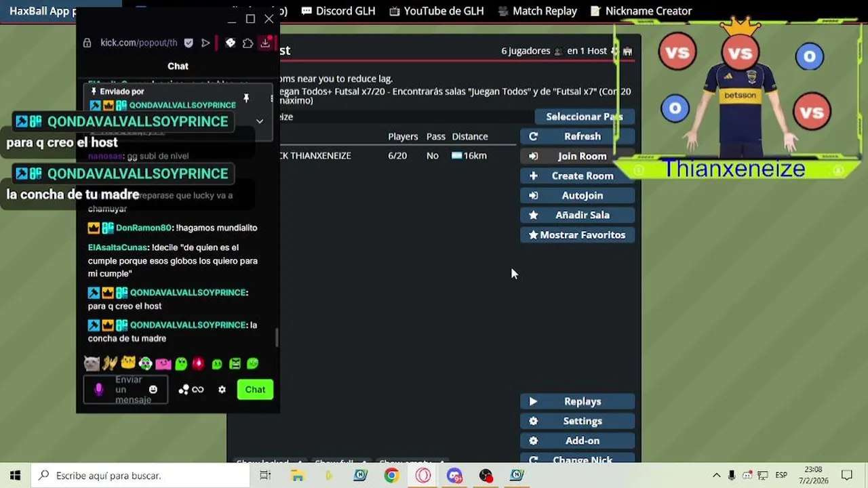Click the Change Nick button

pyautogui.click(x=577, y=460)
